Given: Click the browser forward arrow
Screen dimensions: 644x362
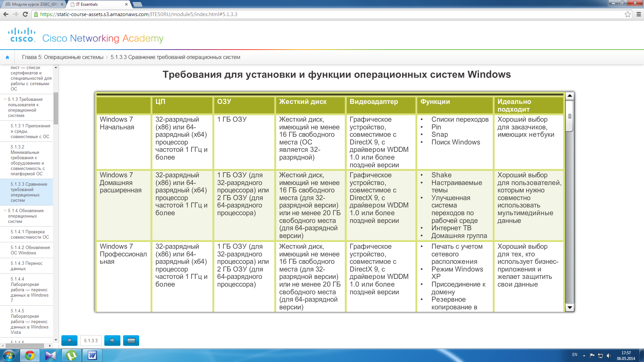Looking at the screenshot, I should coord(15,14).
